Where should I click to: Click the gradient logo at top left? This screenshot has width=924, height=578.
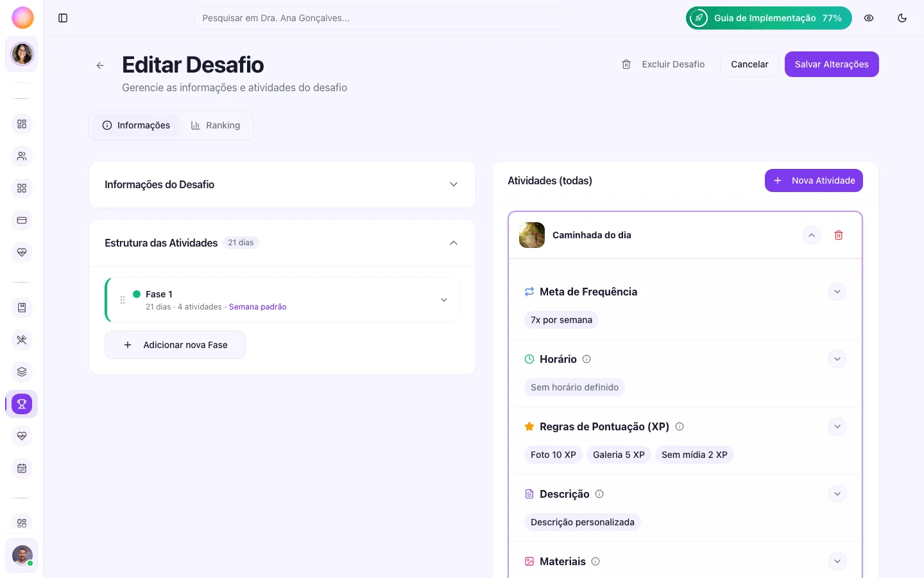tap(22, 18)
